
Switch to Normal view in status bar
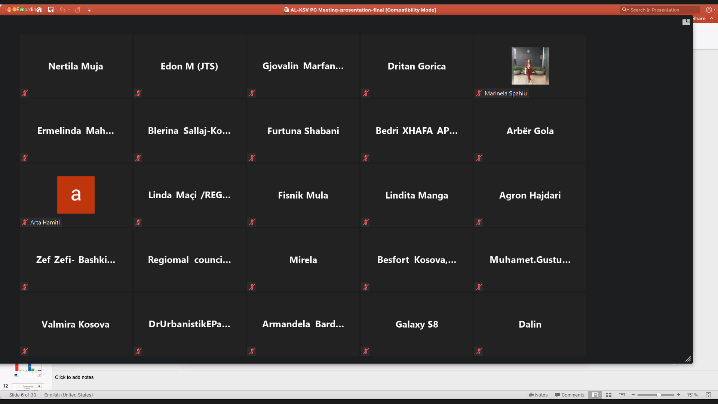point(595,395)
